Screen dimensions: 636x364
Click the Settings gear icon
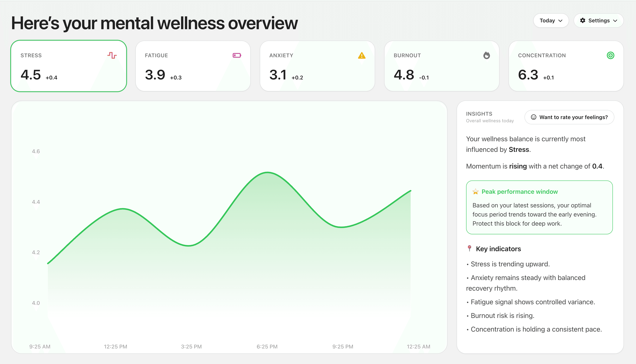click(583, 20)
